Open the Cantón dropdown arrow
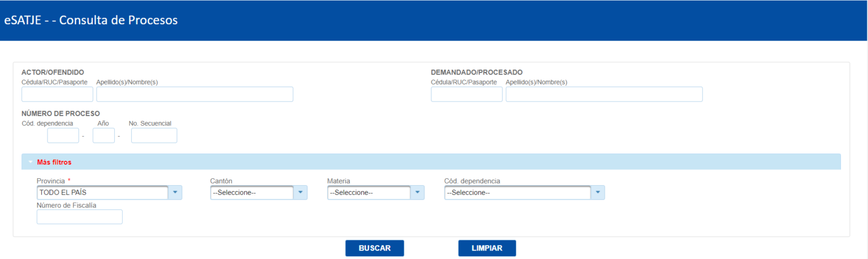The image size is (868, 259). (301, 193)
